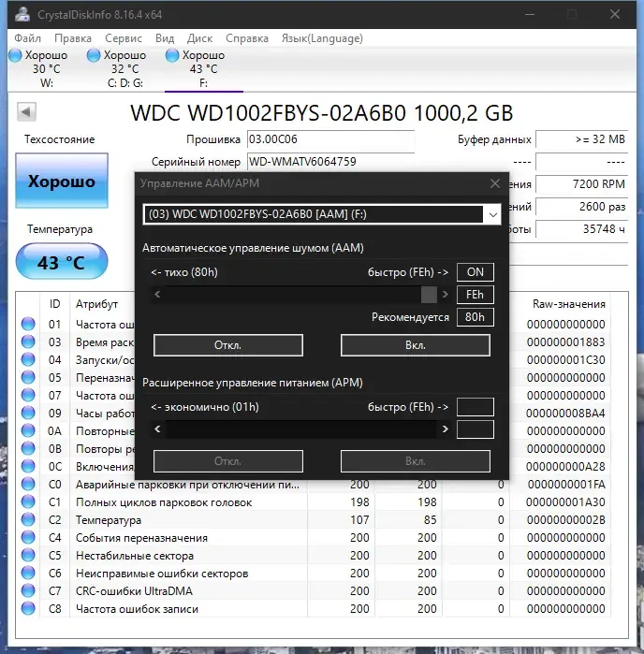This screenshot has width=644, height=654.
Task: Open the Справка menu
Action: click(x=247, y=38)
